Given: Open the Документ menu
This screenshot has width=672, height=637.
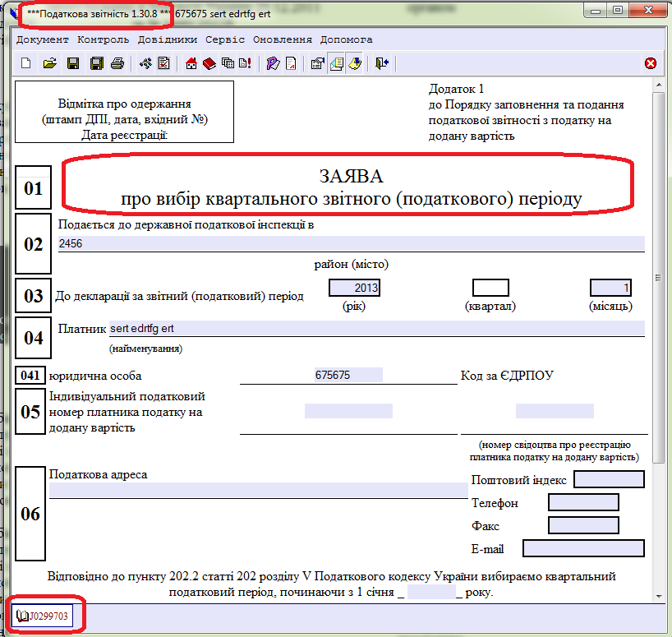Looking at the screenshot, I should pos(43,39).
